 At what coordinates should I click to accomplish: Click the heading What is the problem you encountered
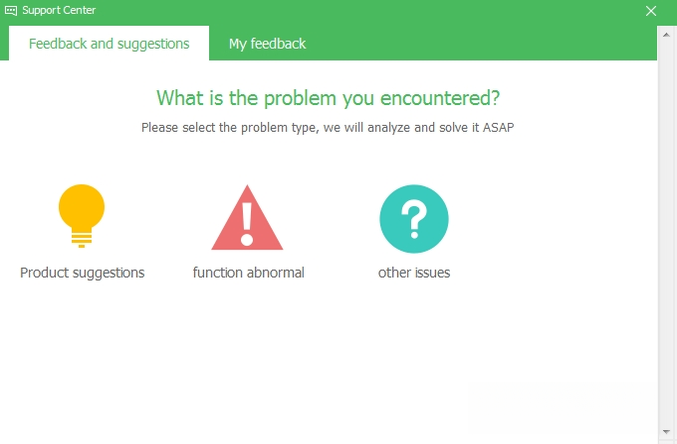click(328, 98)
